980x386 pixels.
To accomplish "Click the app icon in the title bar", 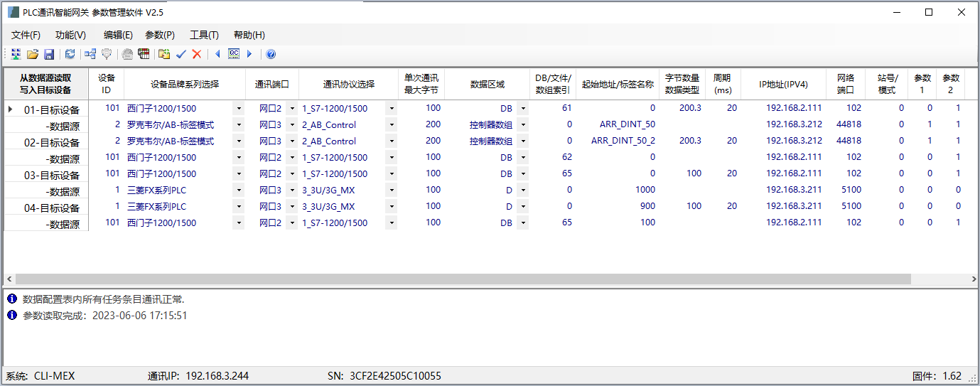I will point(13,11).
